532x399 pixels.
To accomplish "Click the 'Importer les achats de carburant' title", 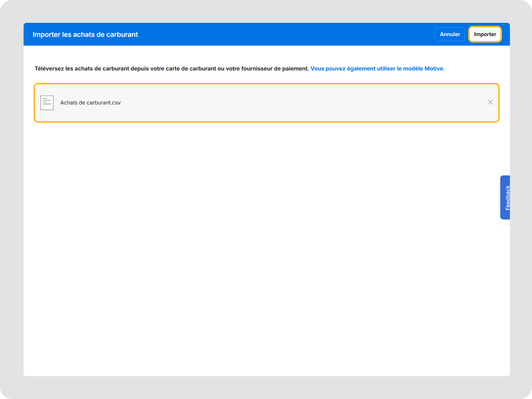I will pos(85,35).
